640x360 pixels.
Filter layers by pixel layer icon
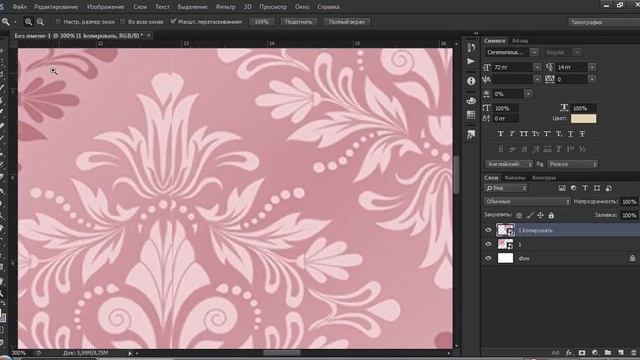[562, 188]
